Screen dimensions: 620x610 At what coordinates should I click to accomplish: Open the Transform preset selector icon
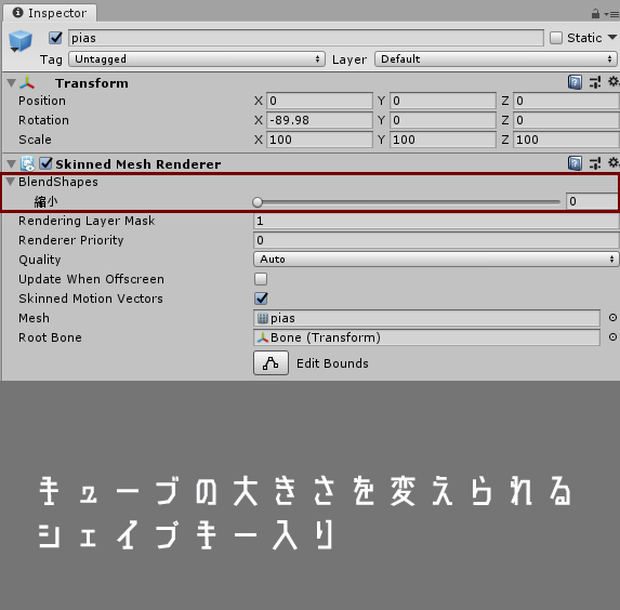coord(595,83)
